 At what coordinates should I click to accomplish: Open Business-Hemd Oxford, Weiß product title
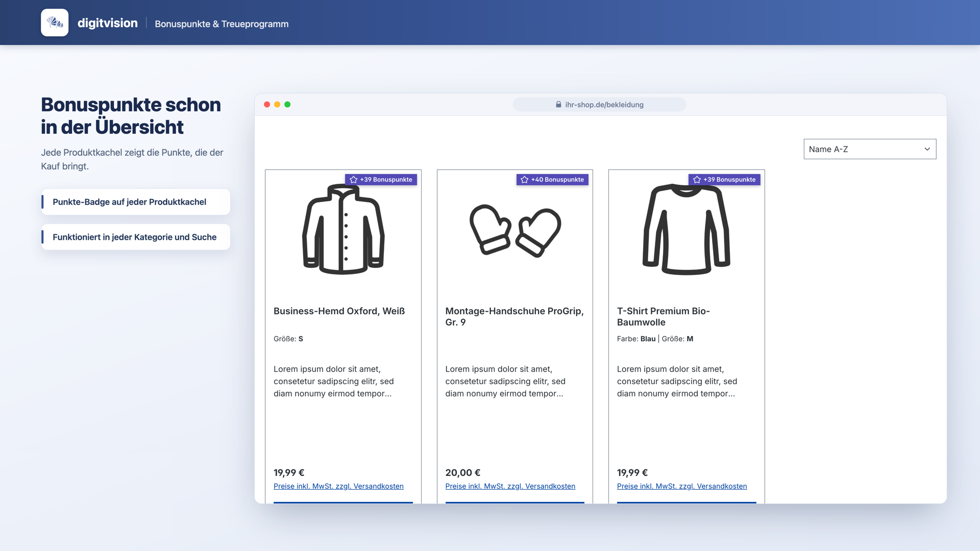339,311
